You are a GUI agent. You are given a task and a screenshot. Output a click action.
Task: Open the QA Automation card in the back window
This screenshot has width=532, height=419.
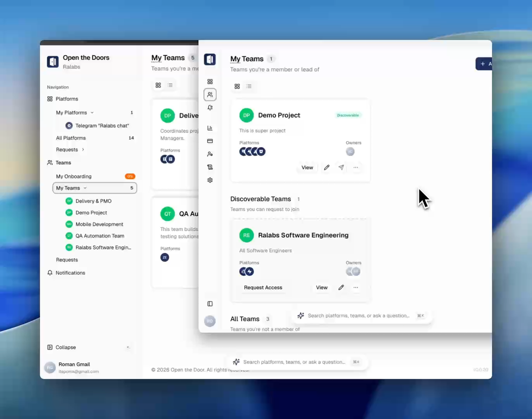[x=175, y=242]
